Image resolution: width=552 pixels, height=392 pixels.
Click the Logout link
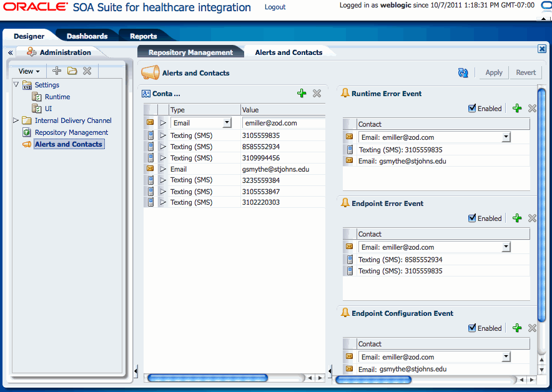click(x=275, y=7)
